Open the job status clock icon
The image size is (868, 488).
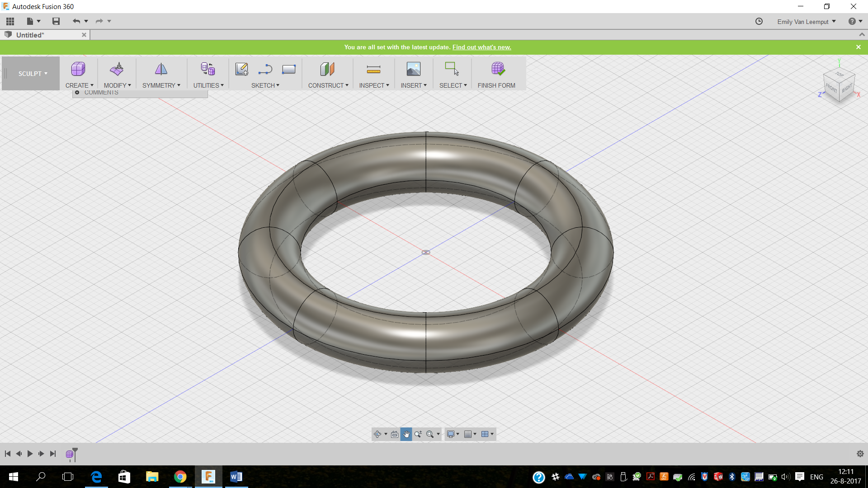point(759,21)
